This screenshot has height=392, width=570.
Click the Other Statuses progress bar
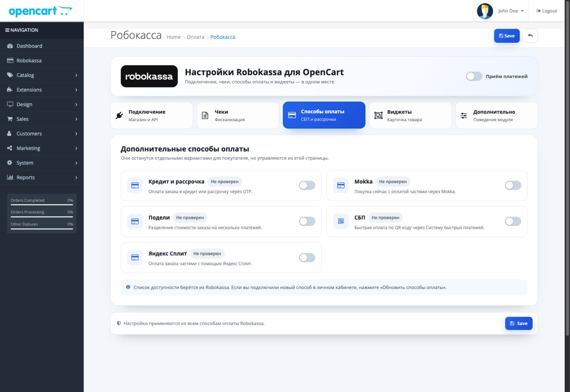coord(42,229)
